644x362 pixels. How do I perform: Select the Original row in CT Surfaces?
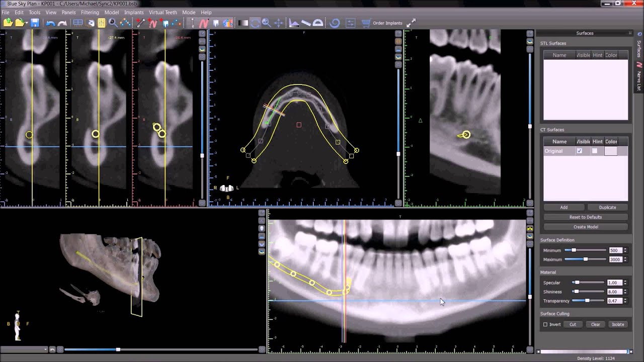pyautogui.click(x=586, y=151)
